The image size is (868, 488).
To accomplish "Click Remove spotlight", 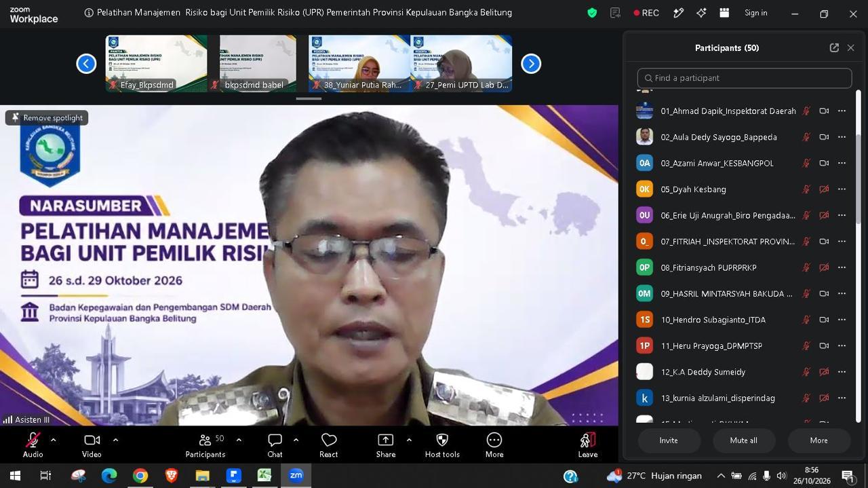I will tap(47, 117).
